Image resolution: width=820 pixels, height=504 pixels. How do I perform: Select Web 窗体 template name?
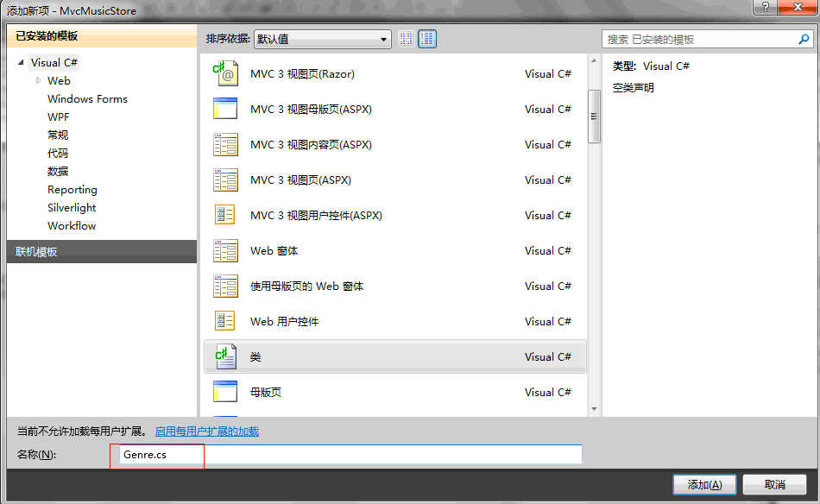pos(274,251)
